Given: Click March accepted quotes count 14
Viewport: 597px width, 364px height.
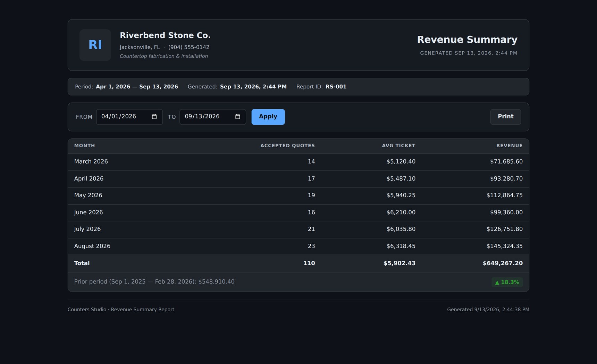Looking at the screenshot, I should [311, 162].
